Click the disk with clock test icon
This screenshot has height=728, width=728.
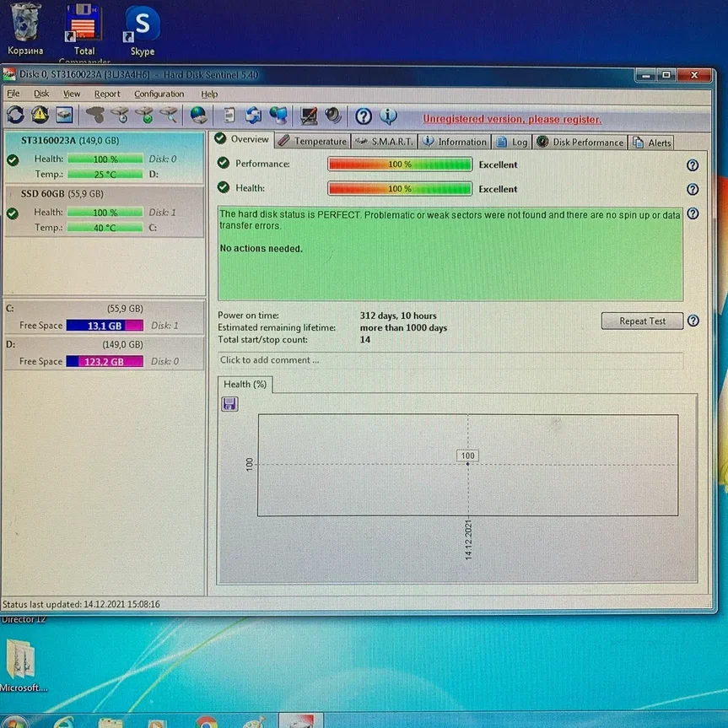[121, 115]
